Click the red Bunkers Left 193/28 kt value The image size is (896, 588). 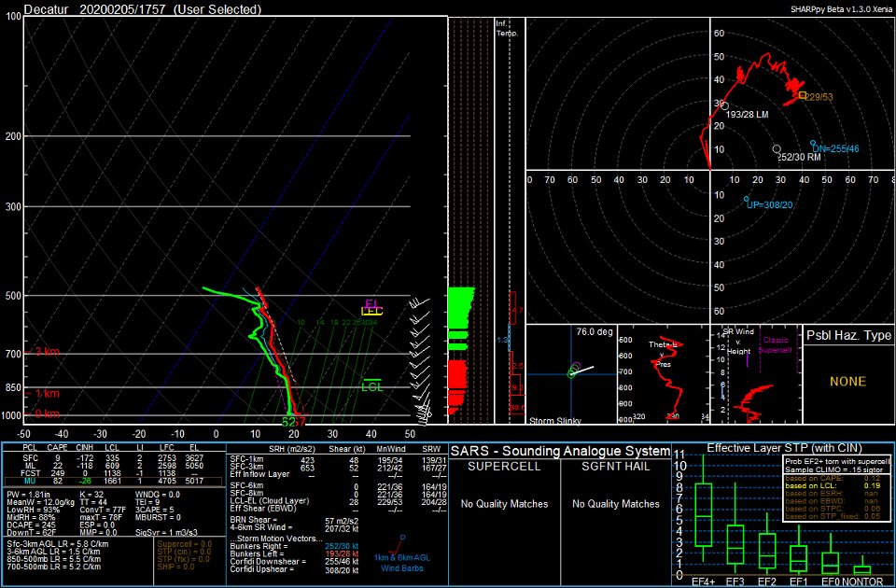342,553
